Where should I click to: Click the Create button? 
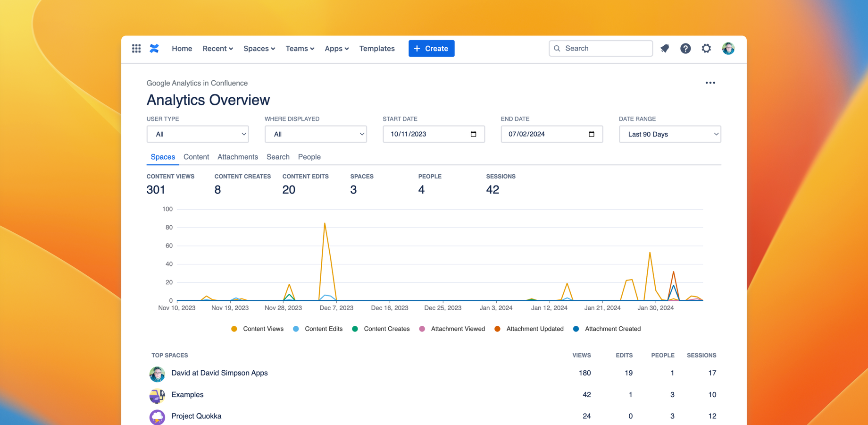(431, 48)
